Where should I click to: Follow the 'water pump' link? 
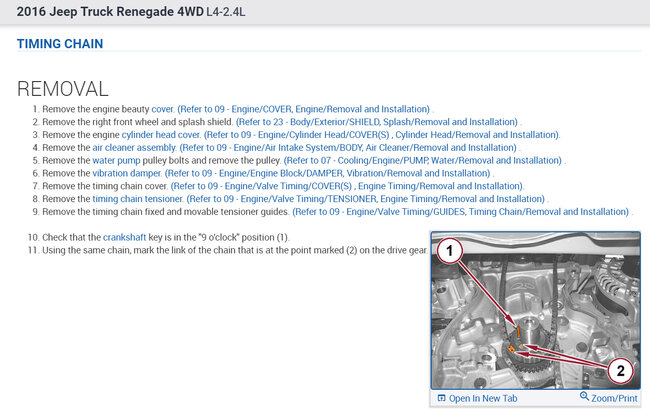click(x=116, y=160)
